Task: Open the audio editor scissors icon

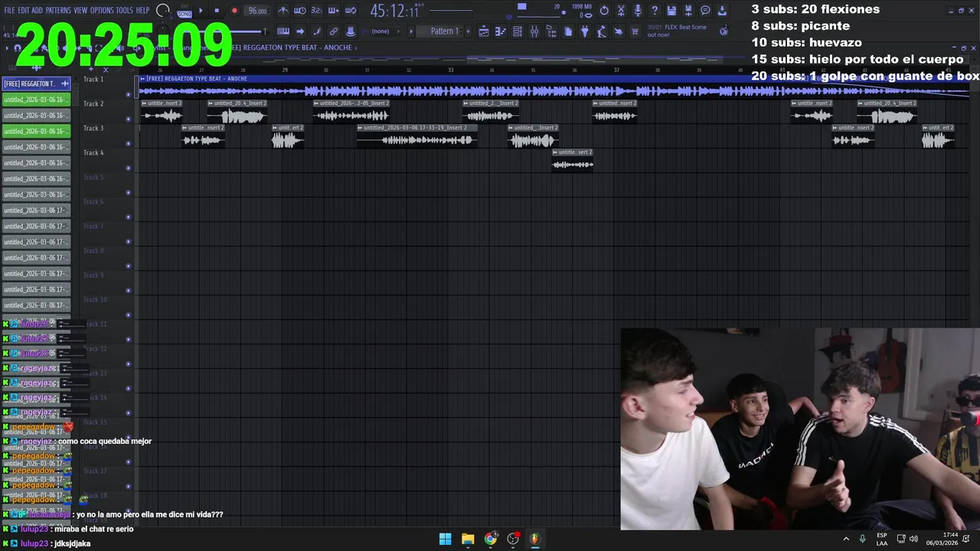Action: pos(621,10)
